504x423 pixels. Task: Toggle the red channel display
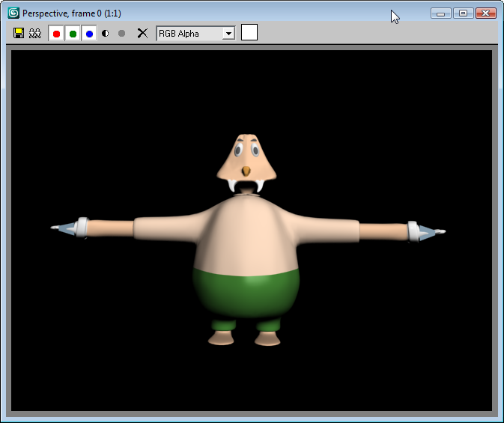(x=56, y=34)
